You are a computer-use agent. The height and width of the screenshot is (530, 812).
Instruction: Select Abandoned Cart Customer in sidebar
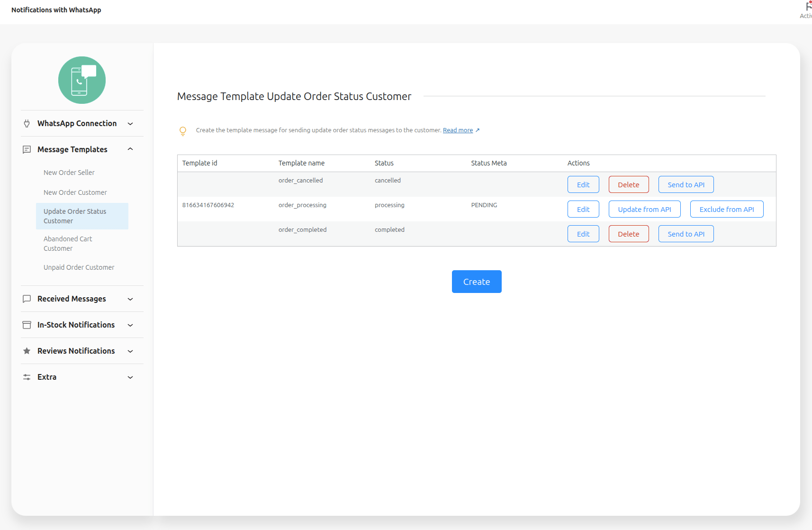[x=68, y=244]
